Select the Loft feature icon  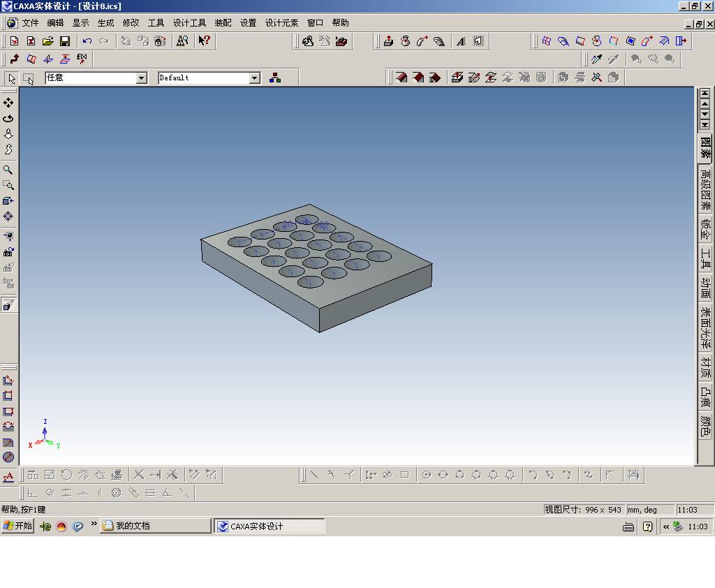(x=439, y=41)
